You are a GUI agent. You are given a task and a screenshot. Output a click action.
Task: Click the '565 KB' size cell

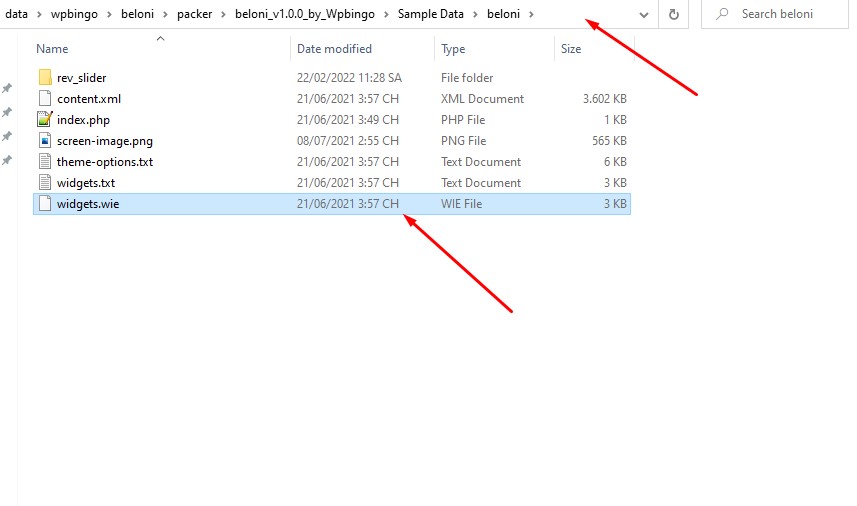point(609,140)
